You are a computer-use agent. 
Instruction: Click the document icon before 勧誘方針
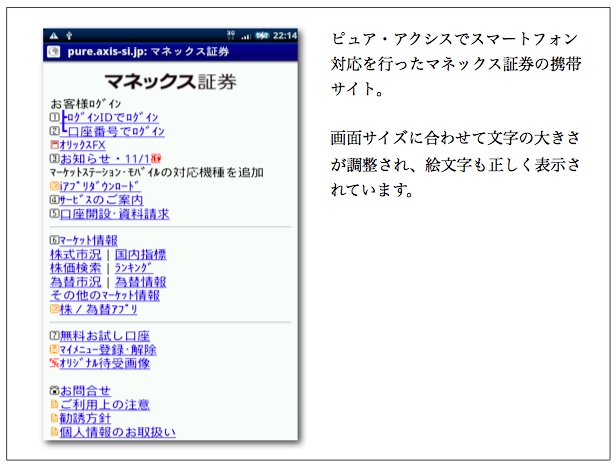point(55,418)
